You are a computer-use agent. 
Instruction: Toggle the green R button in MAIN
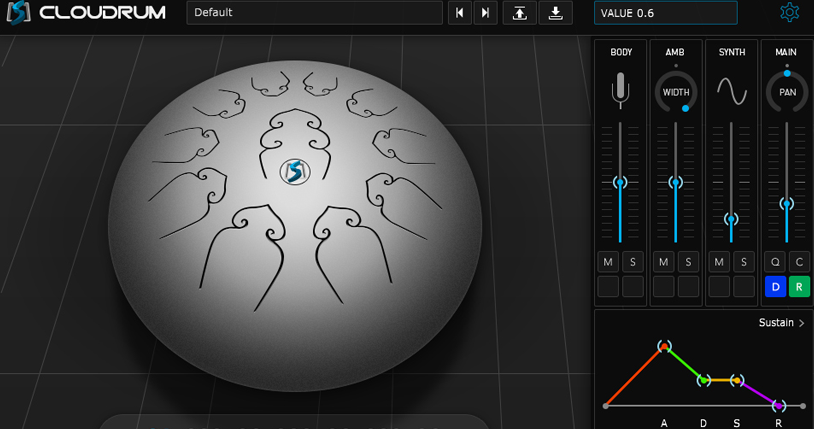(x=799, y=287)
